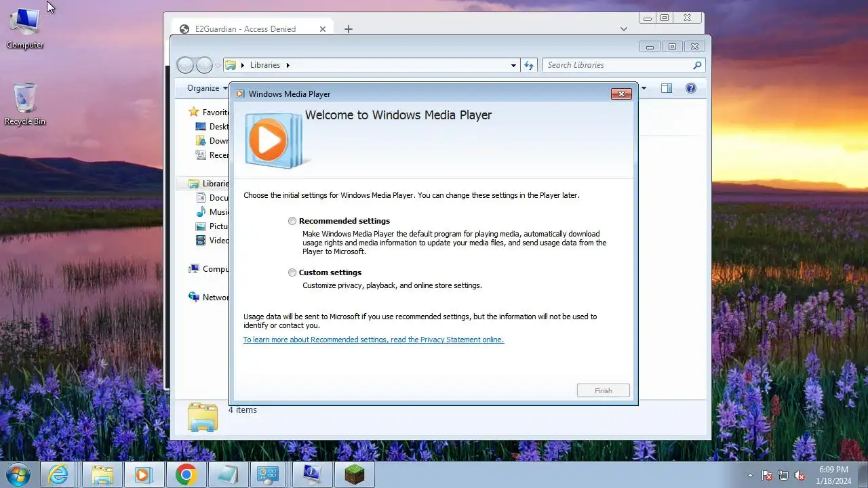Show hidden system tray icons
Viewport: 868px width, 488px height.
pos(750,475)
